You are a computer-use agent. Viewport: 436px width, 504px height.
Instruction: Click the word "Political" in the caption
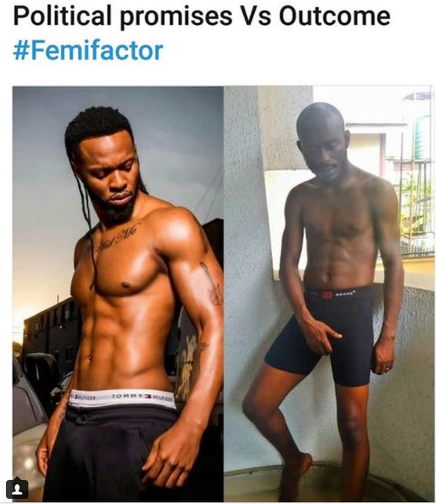pyautogui.click(x=63, y=15)
